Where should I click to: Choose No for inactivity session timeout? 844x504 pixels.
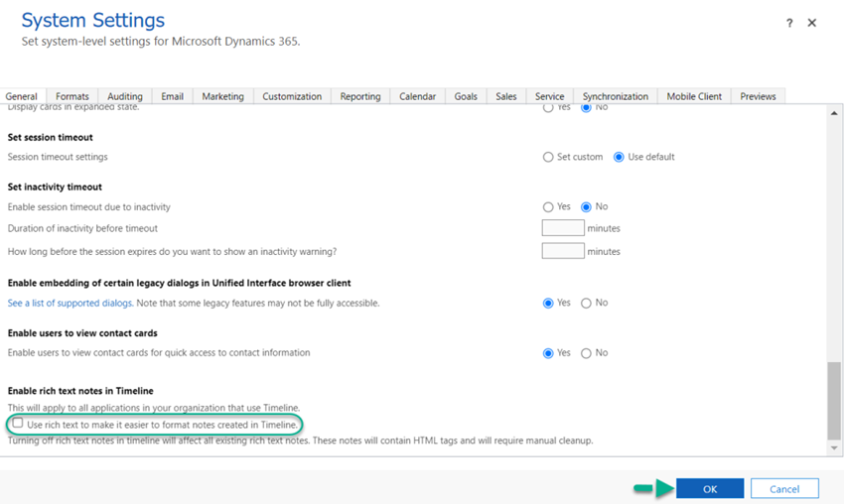(586, 207)
